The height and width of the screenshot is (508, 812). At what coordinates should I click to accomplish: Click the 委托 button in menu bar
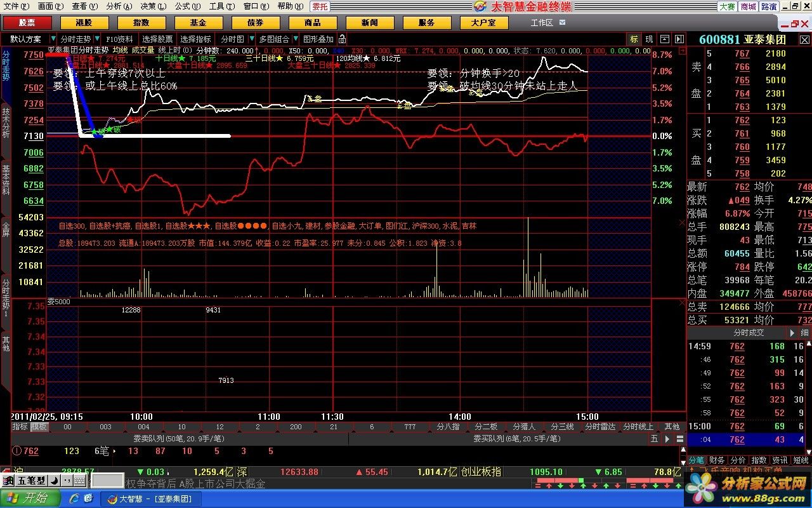(320, 6)
